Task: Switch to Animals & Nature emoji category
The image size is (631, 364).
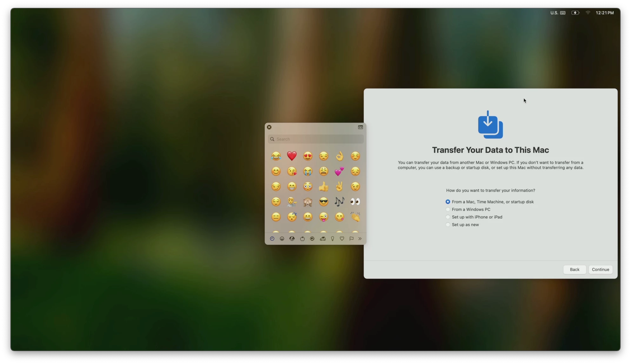Action: [x=292, y=239]
